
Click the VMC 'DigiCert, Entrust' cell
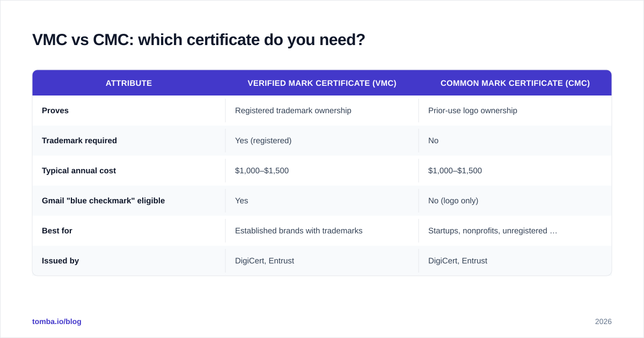265,261
